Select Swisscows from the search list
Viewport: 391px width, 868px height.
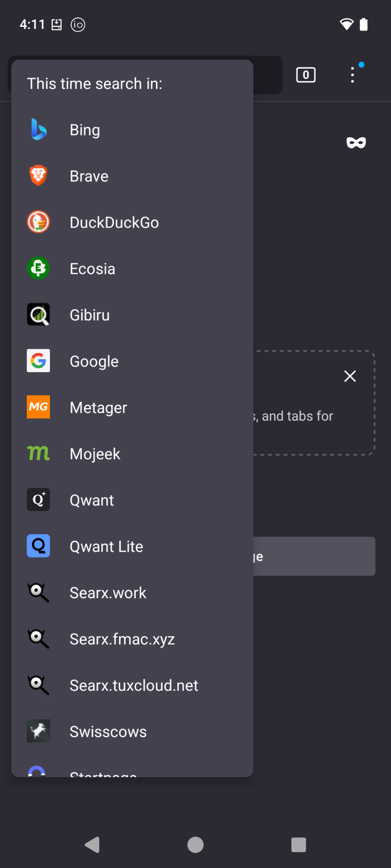[x=108, y=732]
